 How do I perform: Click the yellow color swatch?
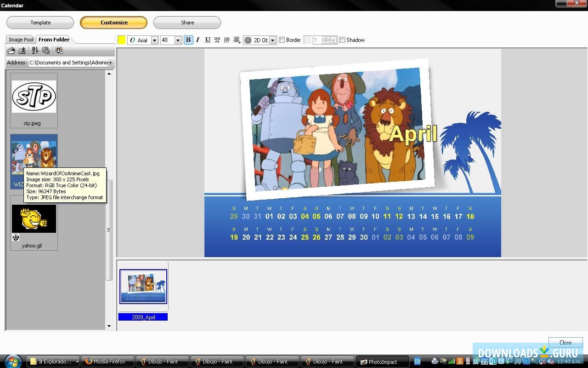[x=121, y=40]
